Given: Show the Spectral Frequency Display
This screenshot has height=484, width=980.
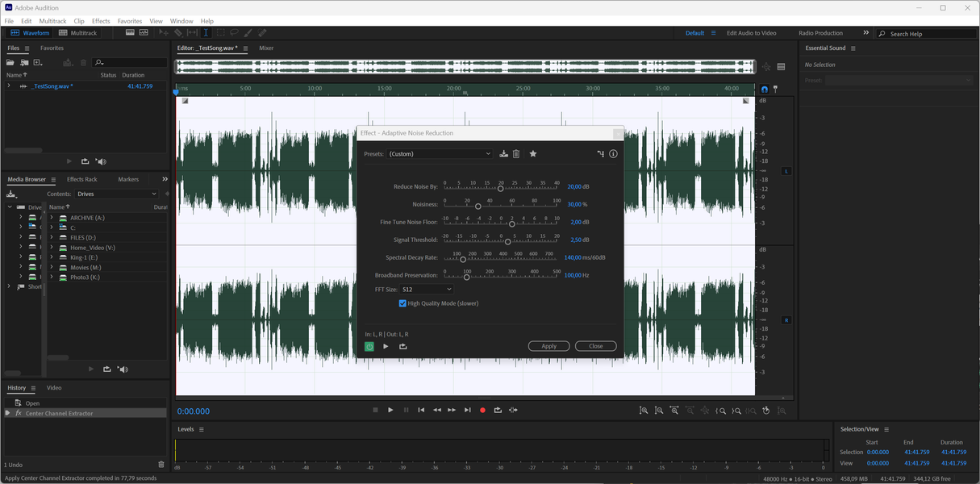Looking at the screenshot, I should (129, 33).
